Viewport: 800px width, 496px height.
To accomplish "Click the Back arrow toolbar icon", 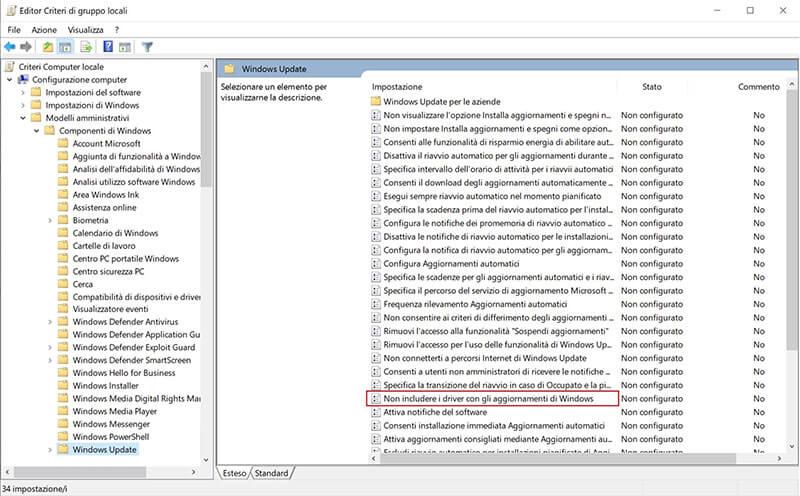I will (x=9, y=47).
